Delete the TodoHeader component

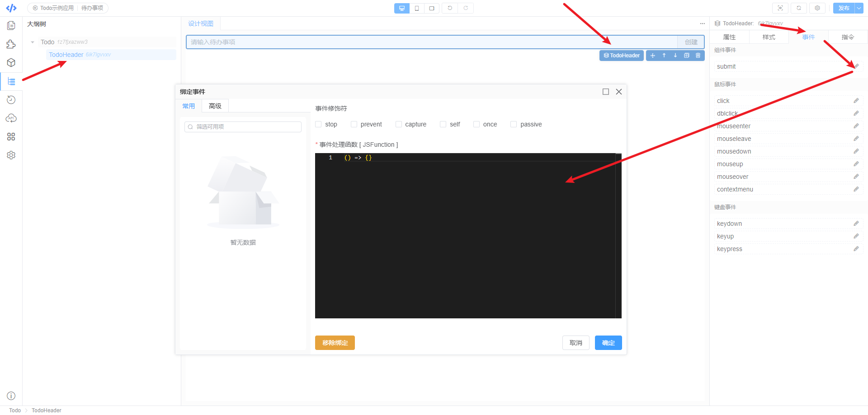[698, 56]
